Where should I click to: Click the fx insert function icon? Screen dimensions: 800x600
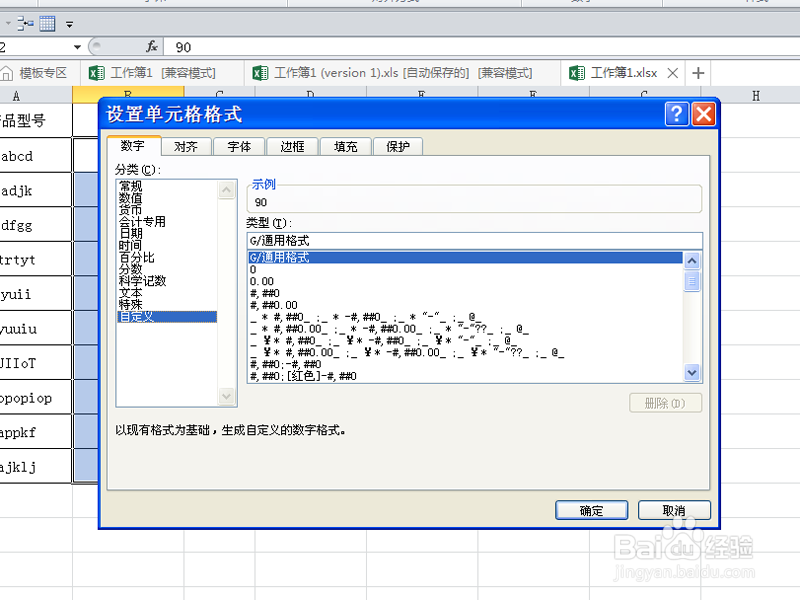152,47
